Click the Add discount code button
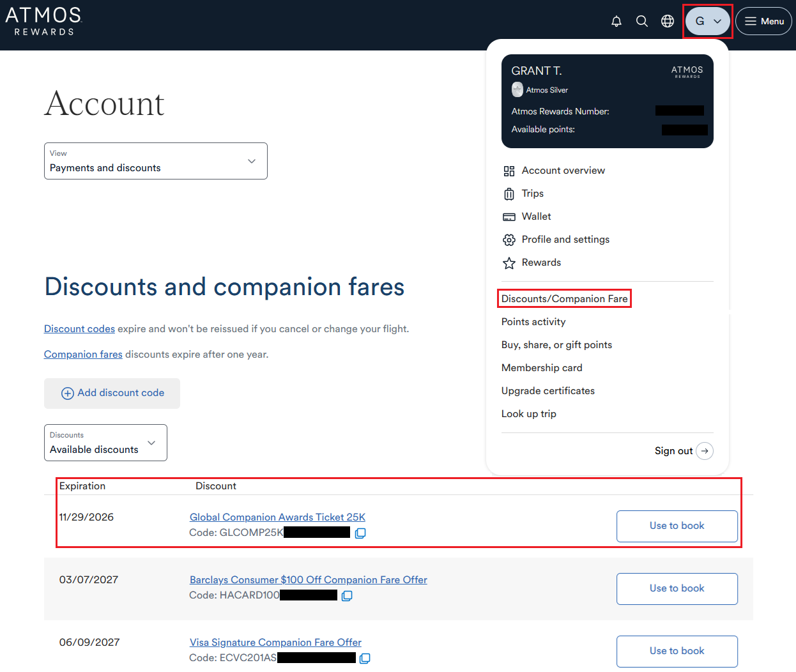 (112, 393)
